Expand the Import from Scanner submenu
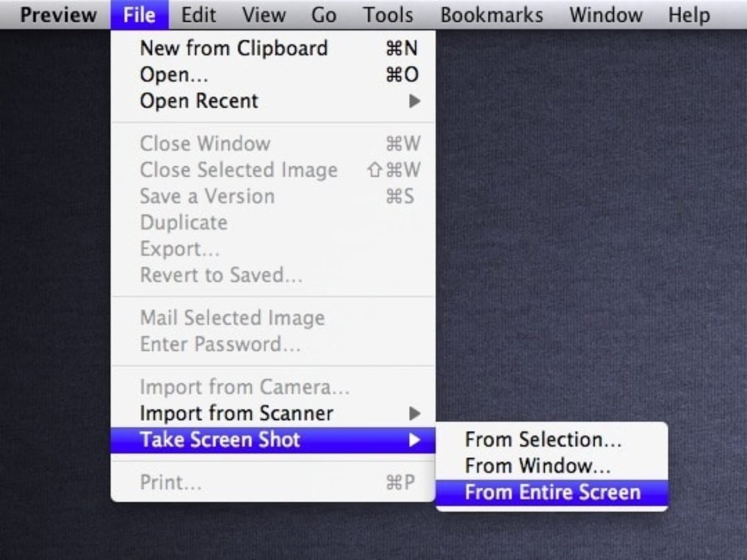 click(x=273, y=413)
